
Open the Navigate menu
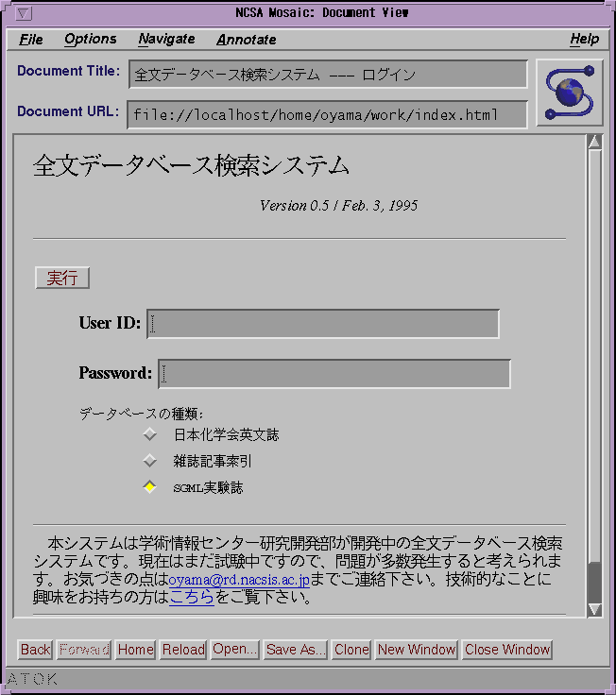pos(166,40)
